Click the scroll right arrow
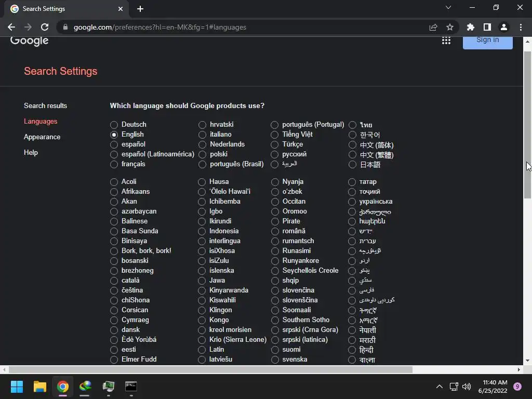 coord(519,369)
